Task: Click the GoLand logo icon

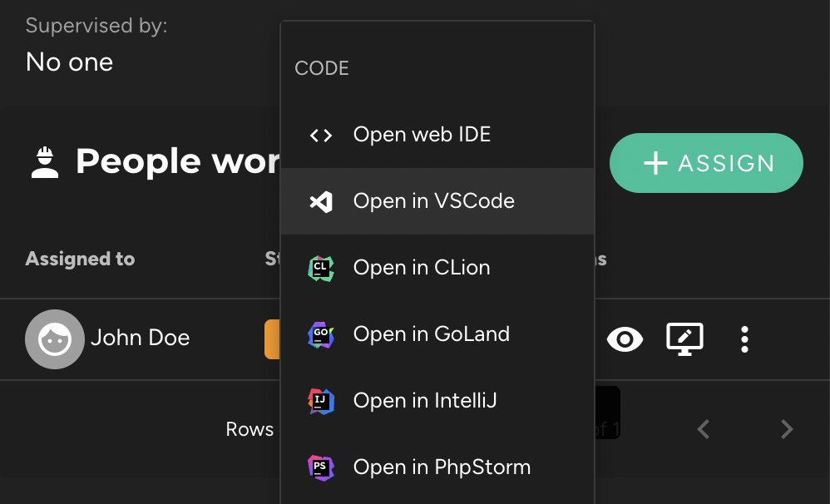Action: pyautogui.click(x=321, y=334)
